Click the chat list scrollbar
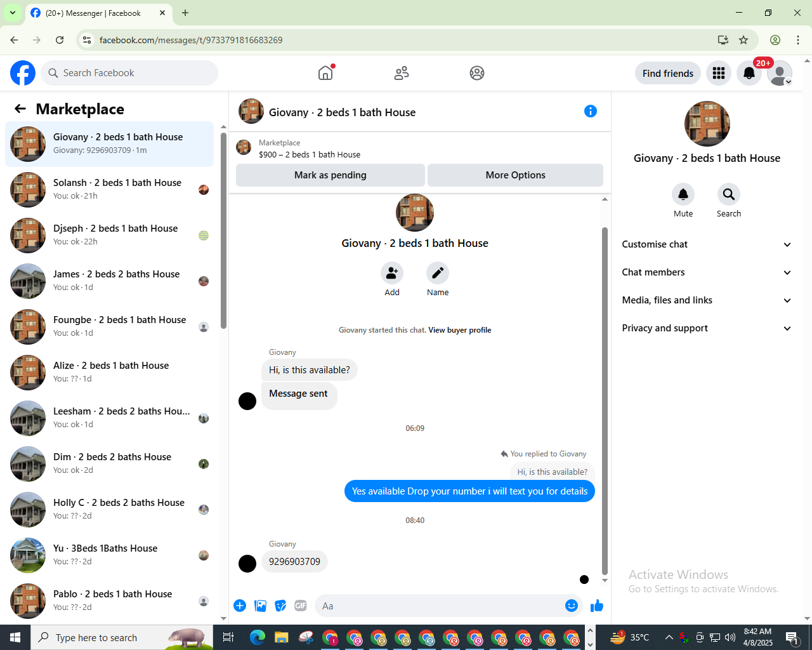The width and height of the screenshot is (812, 650). pos(223,230)
